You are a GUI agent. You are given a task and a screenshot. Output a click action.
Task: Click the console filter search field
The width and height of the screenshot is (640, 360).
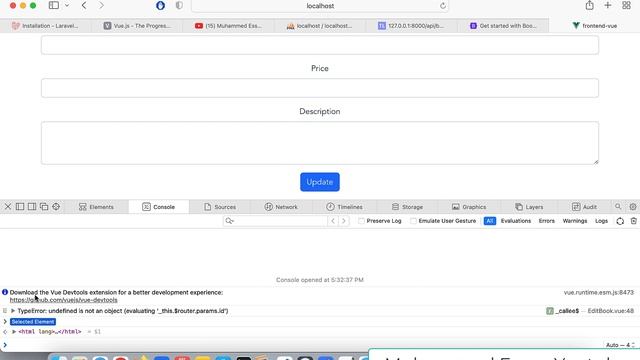pos(275,221)
